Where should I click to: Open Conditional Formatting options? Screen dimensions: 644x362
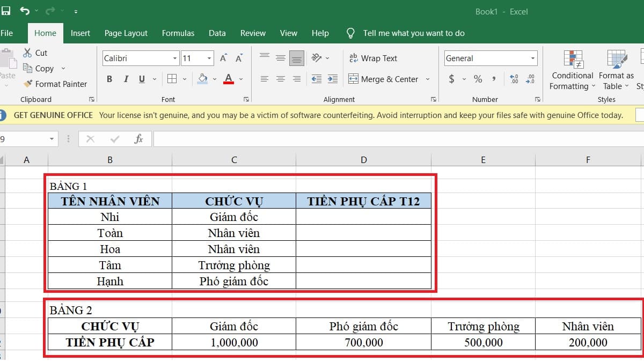pyautogui.click(x=572, y=70)
